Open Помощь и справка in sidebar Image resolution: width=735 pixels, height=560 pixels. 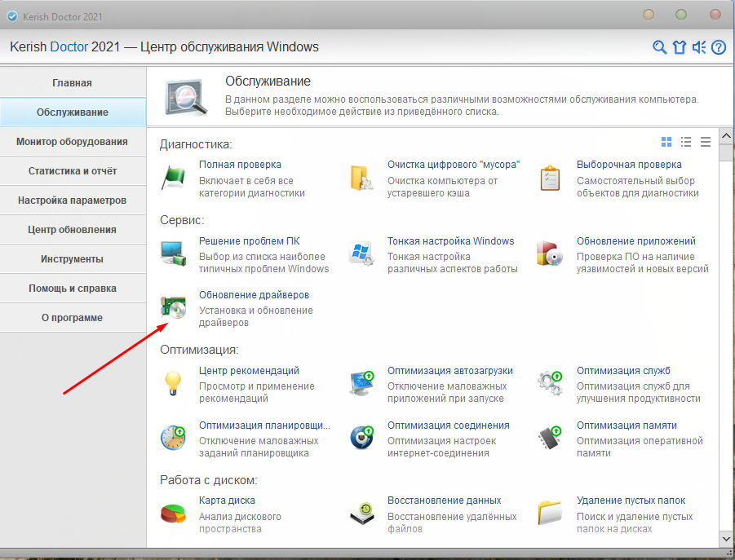pos(73,289)
